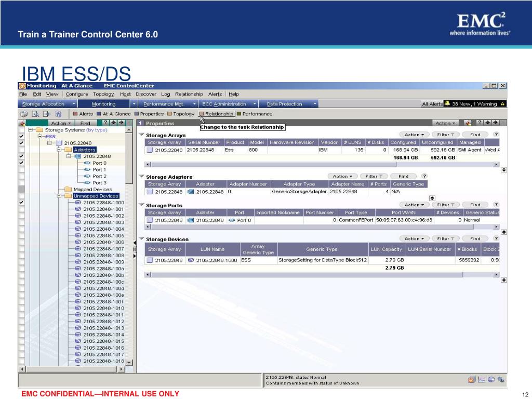
Task: Click the Storage Arrays horizontal scrollbar thumb
Action: (x=273, y=164)
